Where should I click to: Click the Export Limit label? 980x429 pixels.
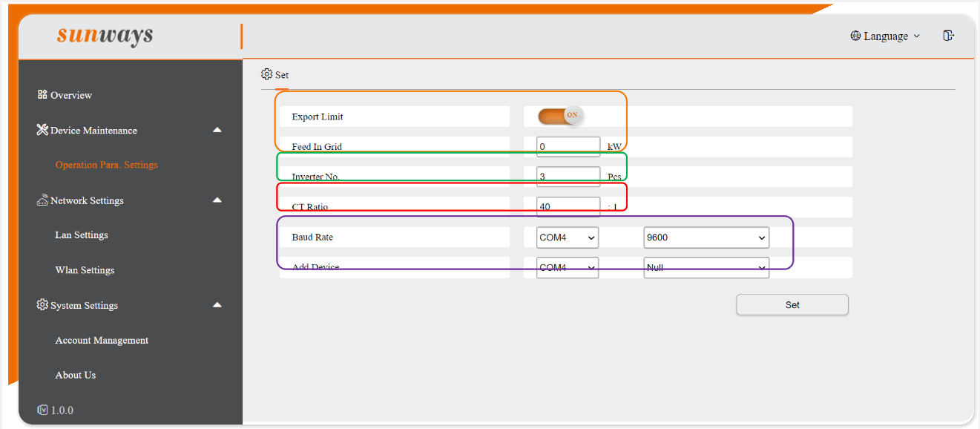pos(318,117)
